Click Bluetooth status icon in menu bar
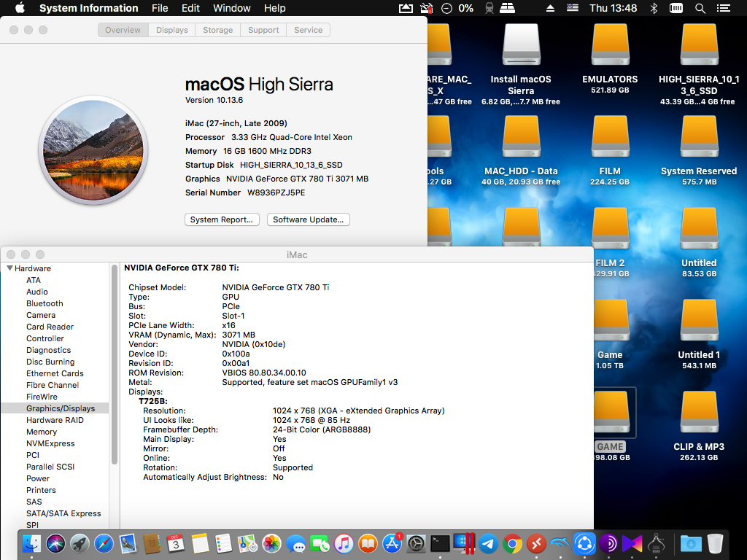This screenshot has width=747, height=560. pos(654,8)
